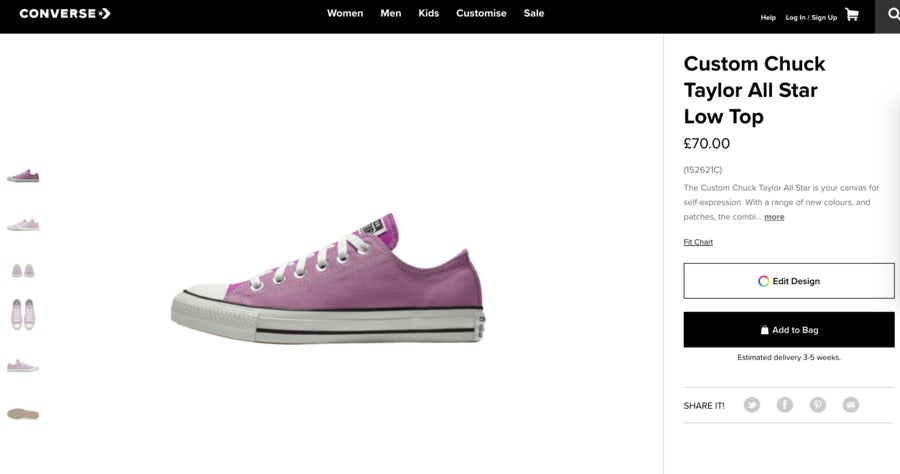Open the Men menu
The image size is (900, 474).
tap(391, 14)
